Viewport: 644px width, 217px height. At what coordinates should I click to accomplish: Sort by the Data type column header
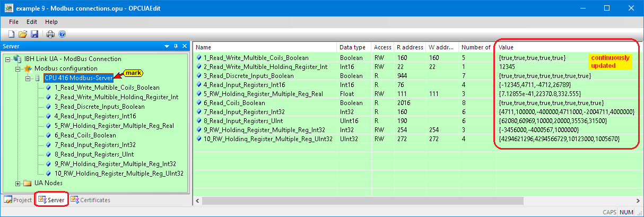pos(354,47)
